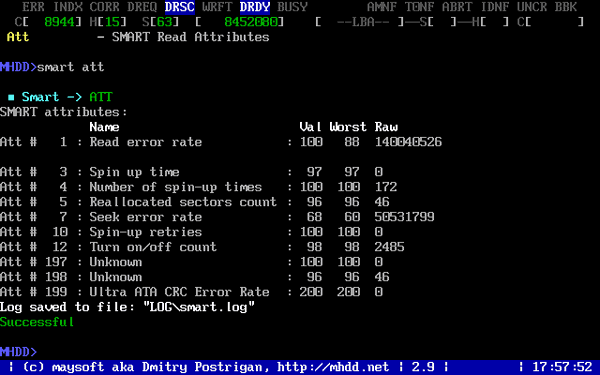Viewport: 600px width, 375px height.
Task: Select the Seek error rate row
Action: pyautogui.click(x=217, y=217)
